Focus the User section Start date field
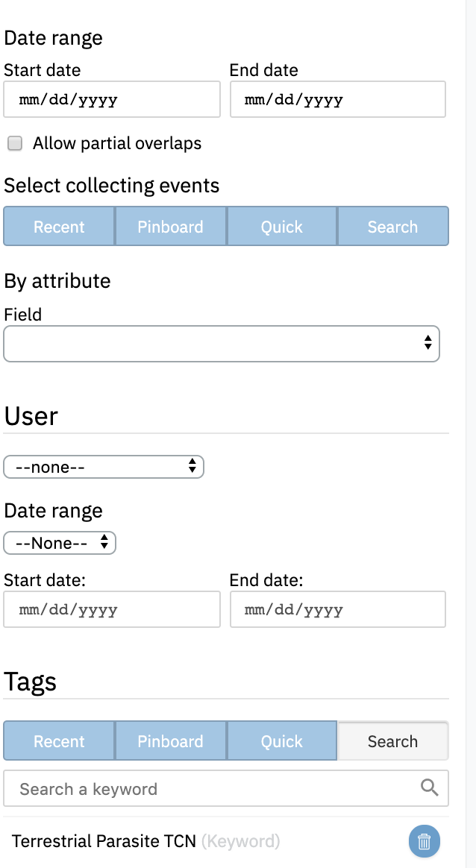Screen dimensions: 476x868 pyautogui.click(x=112, y=609)
